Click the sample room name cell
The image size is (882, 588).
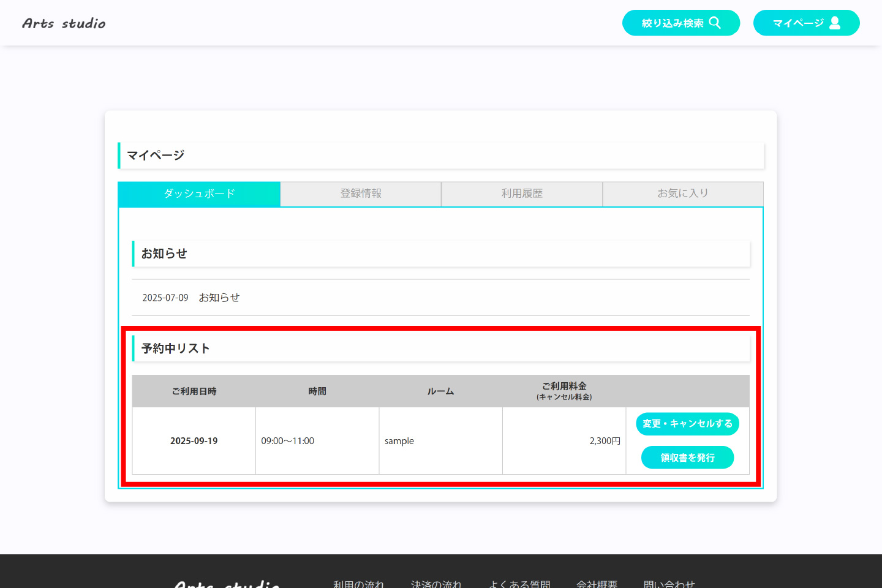(399, 441)
